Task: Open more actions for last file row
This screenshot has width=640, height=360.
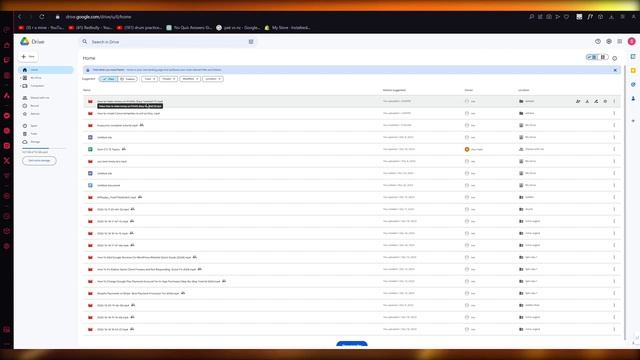Action: point(614,329)
